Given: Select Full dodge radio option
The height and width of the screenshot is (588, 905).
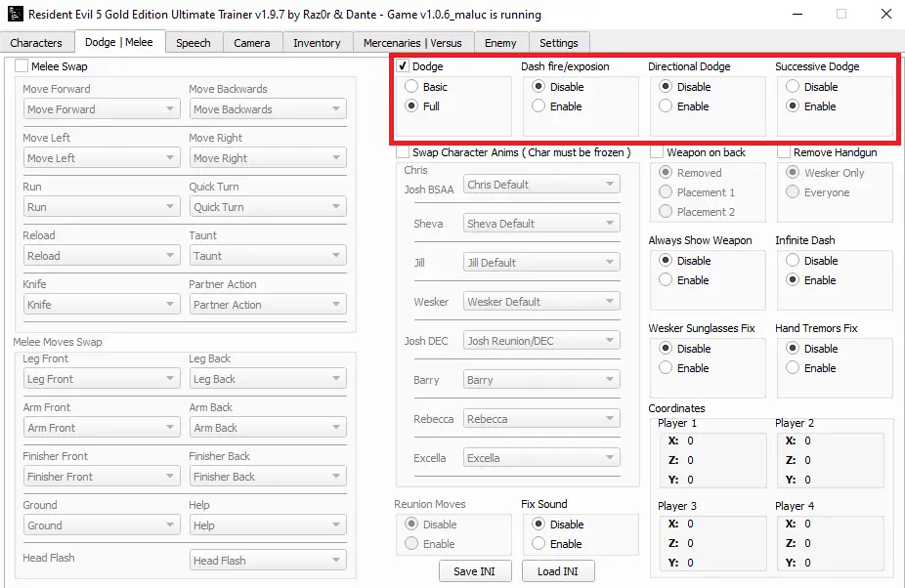Looking at the screenshot, I should pyautogui.click(x=411, y=106).
